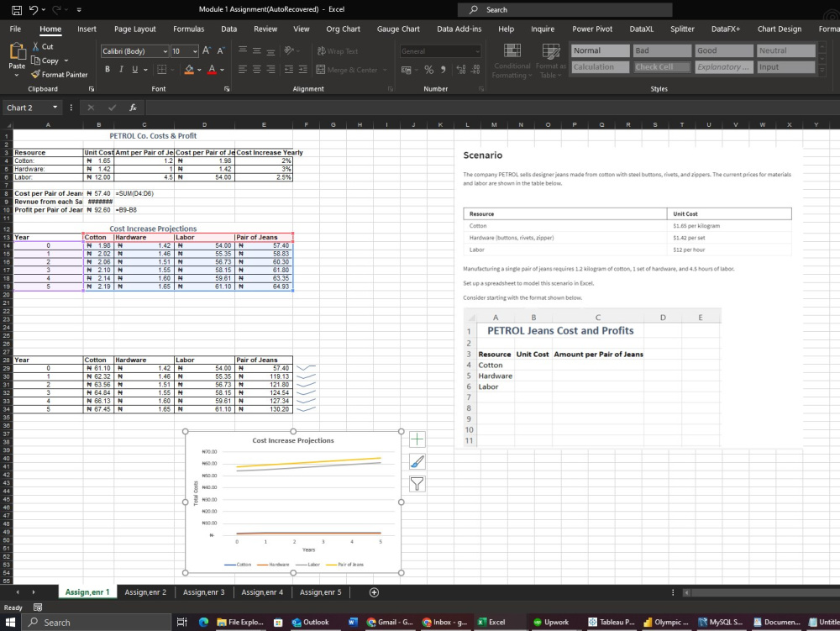840x631 pixels.
Task: Toggle Wrap Text
Action: point(338,51)
